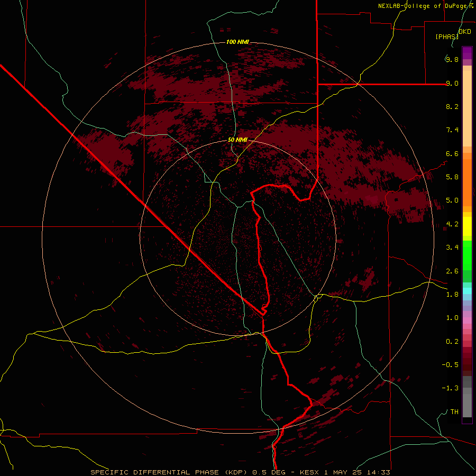Click the bright green segment of the color bar
The width and height of the screenshot is (476, 476).
pos(467,255)
